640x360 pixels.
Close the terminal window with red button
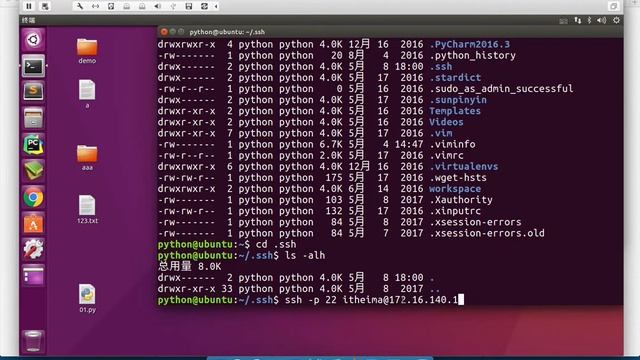164,32
